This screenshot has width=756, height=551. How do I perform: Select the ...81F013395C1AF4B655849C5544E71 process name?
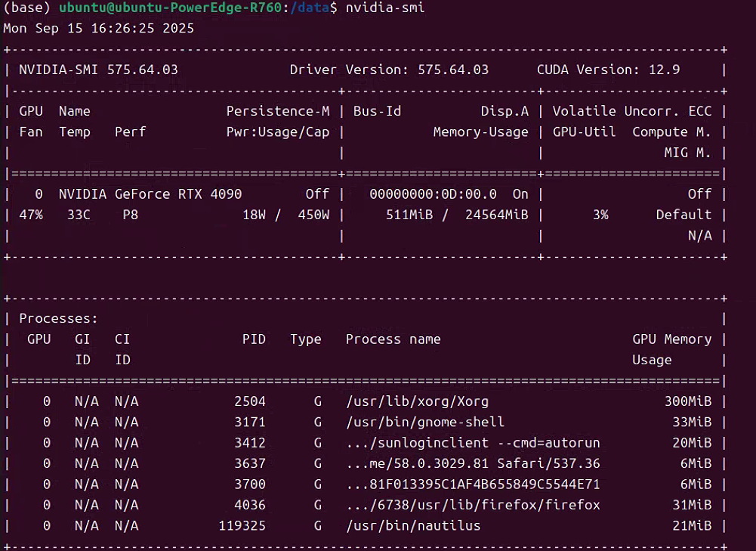click(x=473, y=485)
